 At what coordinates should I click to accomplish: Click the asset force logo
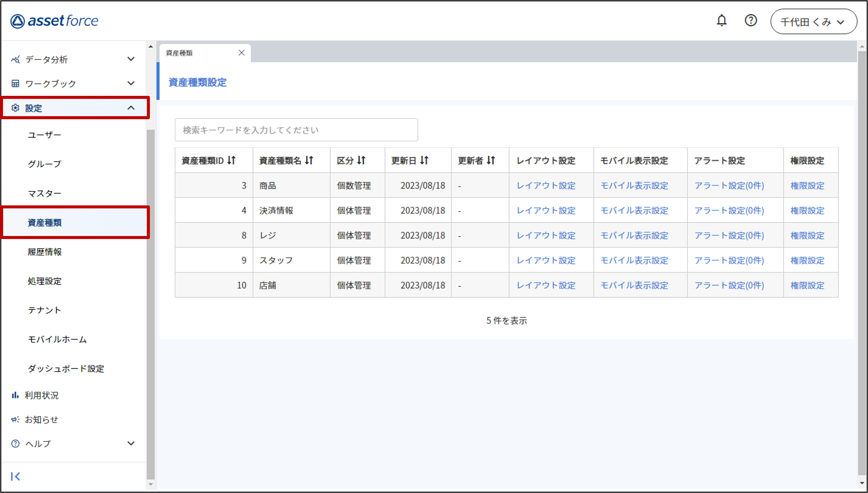54,21
